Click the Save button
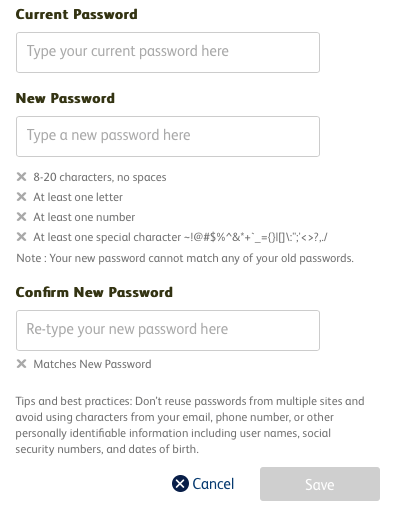This screenshot has width=393, height=510. pos(320,484)
